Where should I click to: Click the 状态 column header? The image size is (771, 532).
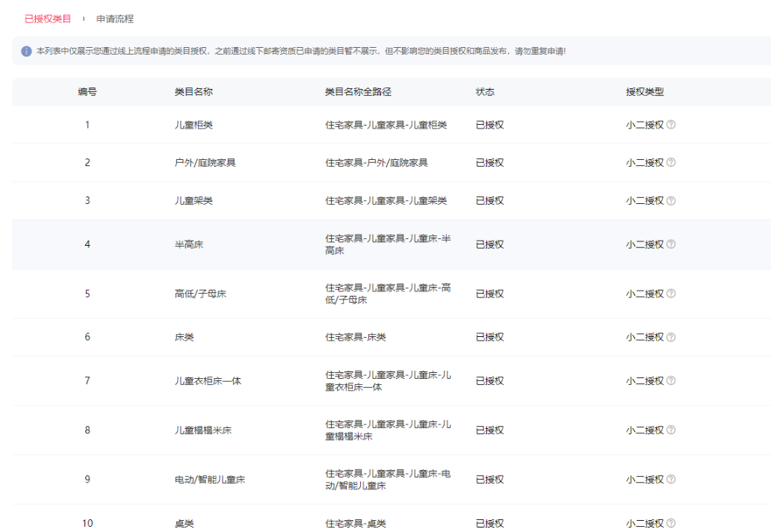[485, 92]
